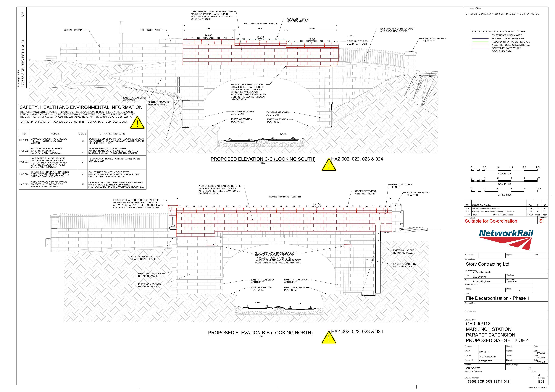
Task: Click the Existing Masonry Pilaster and Fence label
Action: pyautogui.click(x=144, y=258)
